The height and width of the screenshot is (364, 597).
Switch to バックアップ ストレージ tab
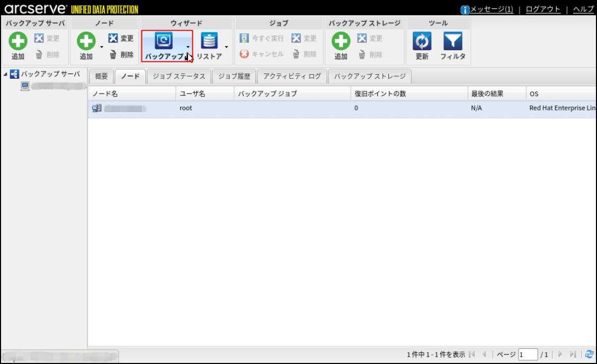(x=370, y=77)
